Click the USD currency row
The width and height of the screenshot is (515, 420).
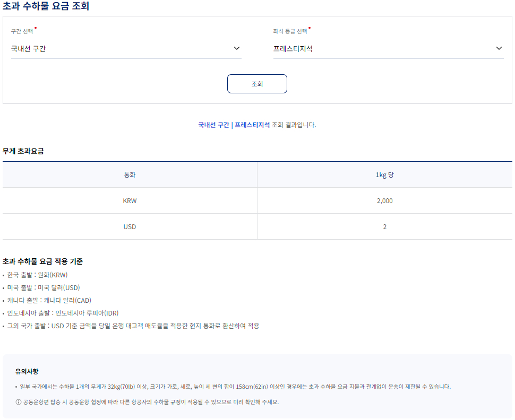pos(130,226)
